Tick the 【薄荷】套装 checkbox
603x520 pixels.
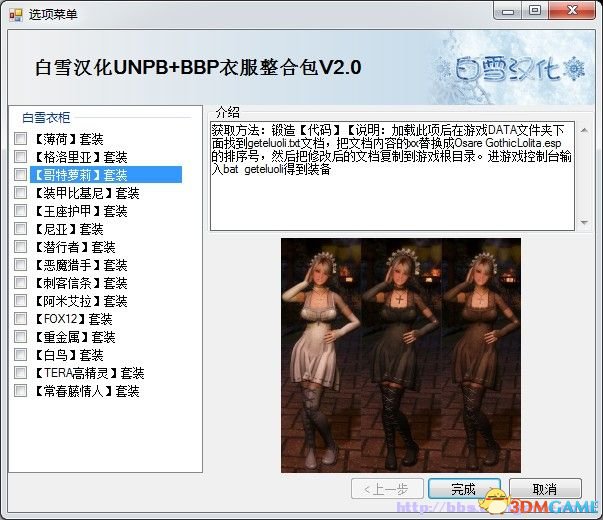coord(20,138)
